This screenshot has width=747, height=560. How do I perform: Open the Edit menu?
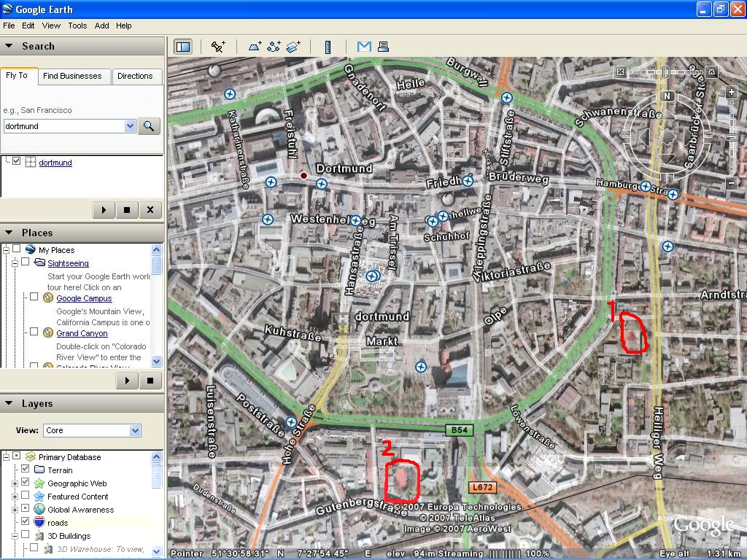pos(28,26)
